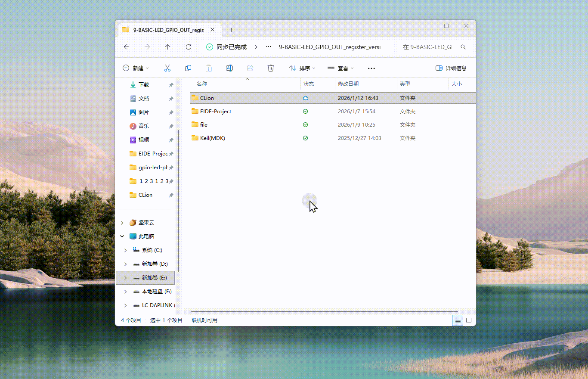Expand the 此电脑 tree node

(x=122, y=236)
